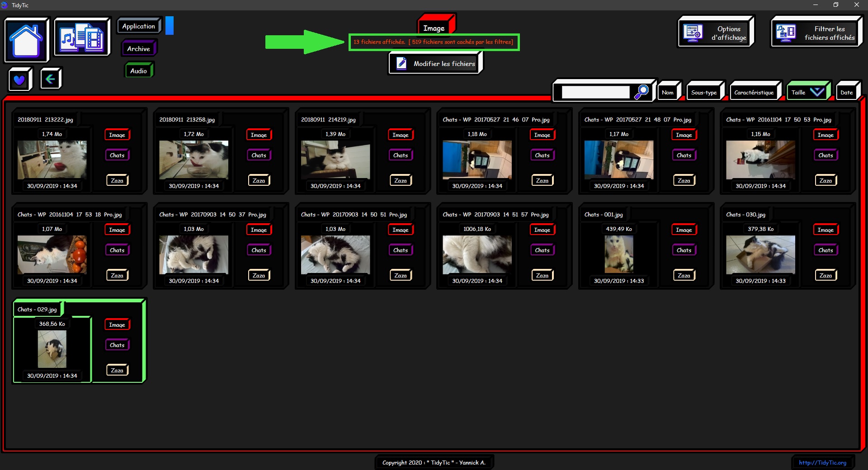Click Chats tag on 20180911 213258.jpg card
This screenshot has height=470, width=868.
[259, 155]
